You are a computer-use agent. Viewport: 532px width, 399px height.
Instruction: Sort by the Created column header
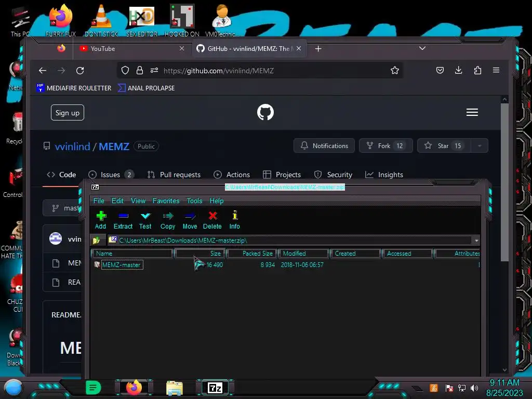[355, 254]
